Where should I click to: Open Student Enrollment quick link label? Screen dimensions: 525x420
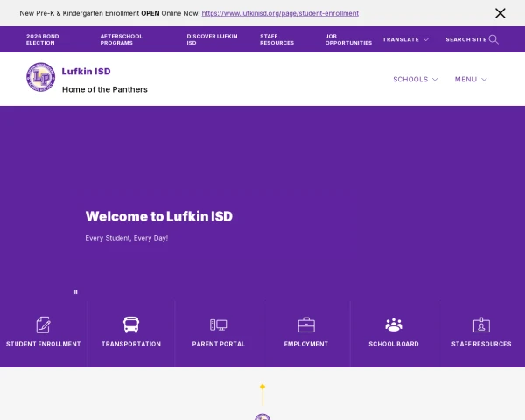coord(44,344)
